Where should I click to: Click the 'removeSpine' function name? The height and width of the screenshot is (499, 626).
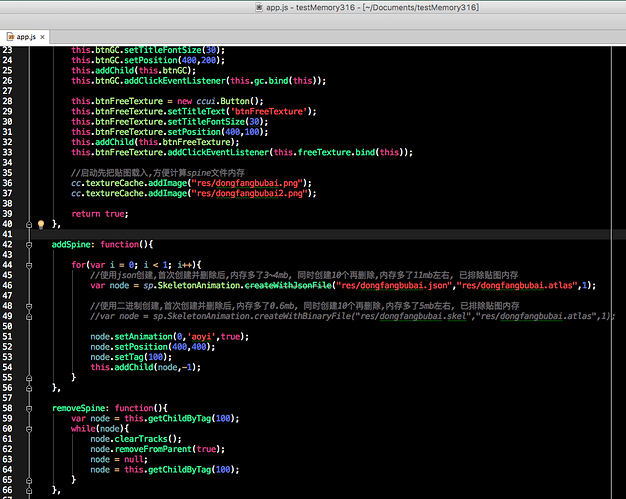click(x=79, y=408)
